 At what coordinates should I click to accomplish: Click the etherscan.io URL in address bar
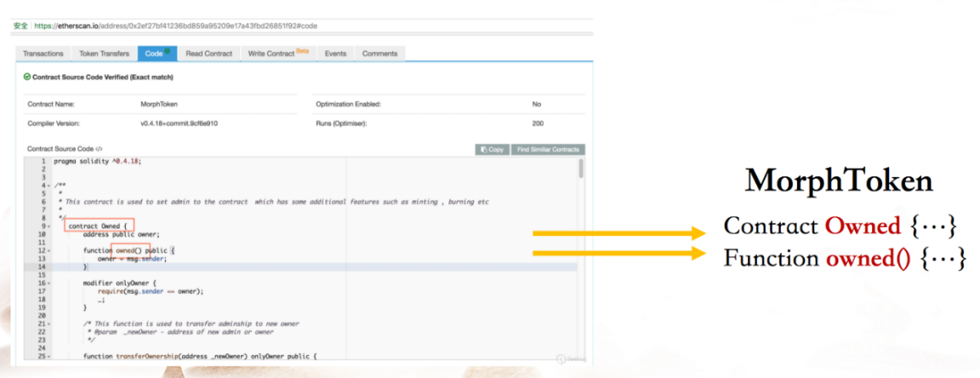(176, 26)
